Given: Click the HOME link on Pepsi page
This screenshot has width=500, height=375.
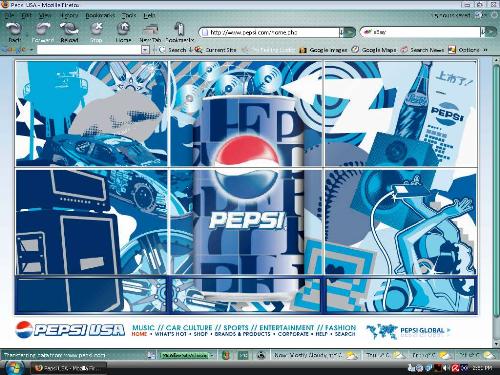Looking at the screenshot, I should (139, 334).
